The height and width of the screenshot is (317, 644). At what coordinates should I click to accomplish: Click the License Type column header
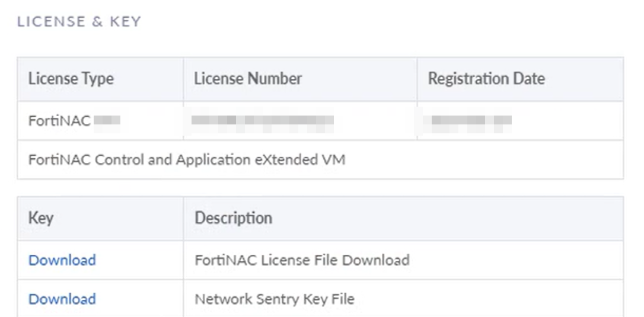pyautogui.click(x=71, y=79)
